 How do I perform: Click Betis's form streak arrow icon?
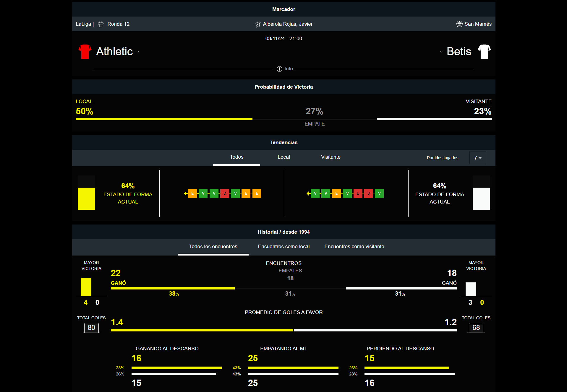(308, 193)
